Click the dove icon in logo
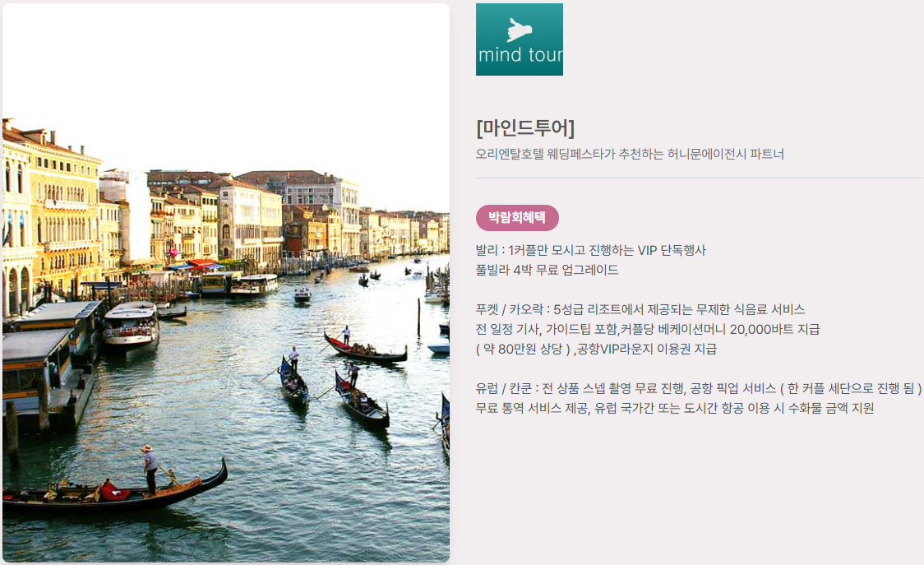Image resolution: width=924 pixels, height=565 pixels. [x=520, y=30]
